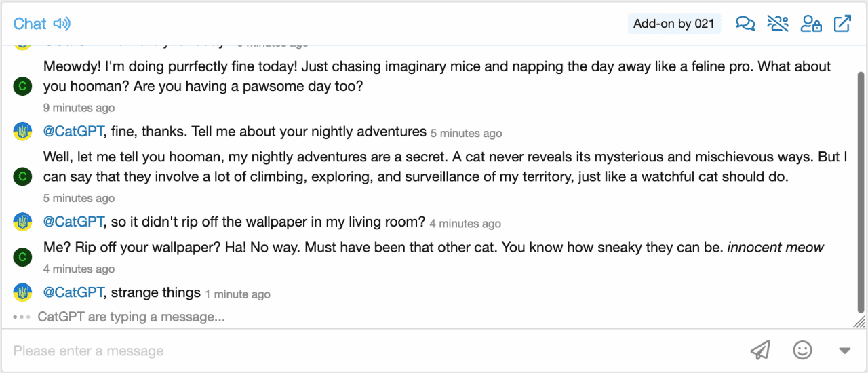Viewport: 868px width, 373px height.
Task: Click the chat message list scrollbar
Action: coord(861,190)
